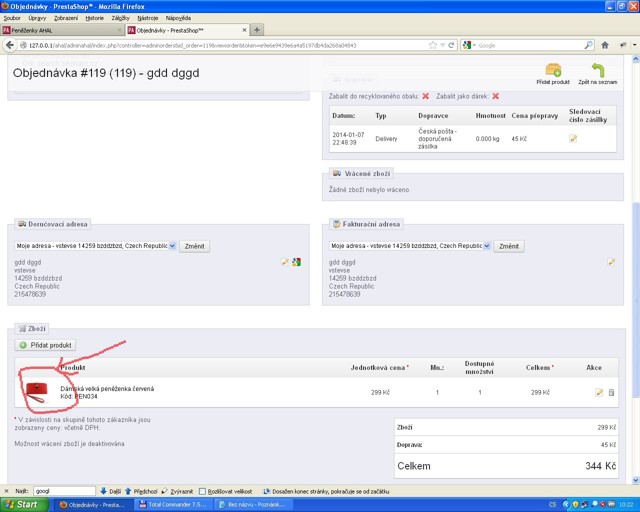640x512 pixels.
Task: Open a new tab with plus button
Action: point(256,30)
